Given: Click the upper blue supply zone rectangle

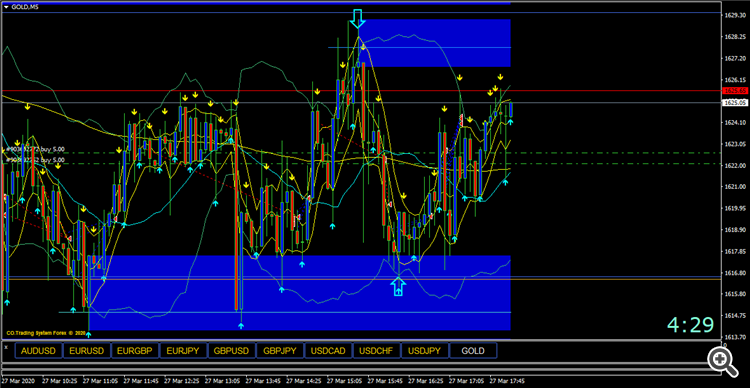Looking at the screenshot, I should pos(434,43).
